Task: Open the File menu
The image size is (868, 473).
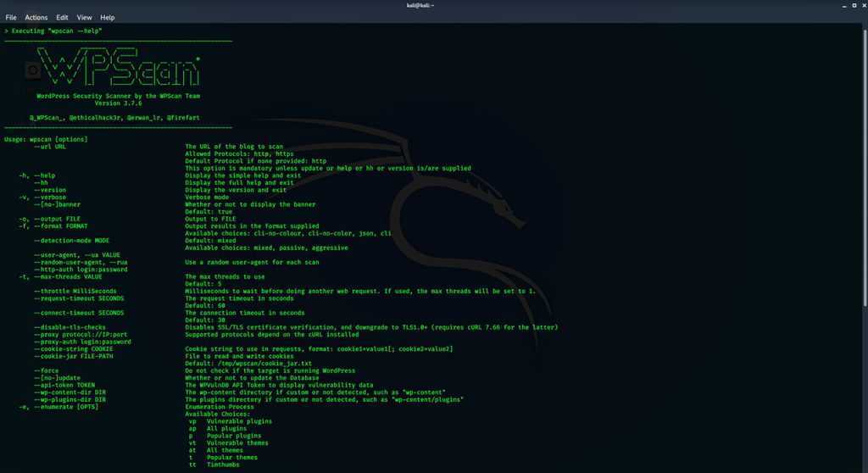Action: click(10, 18)
